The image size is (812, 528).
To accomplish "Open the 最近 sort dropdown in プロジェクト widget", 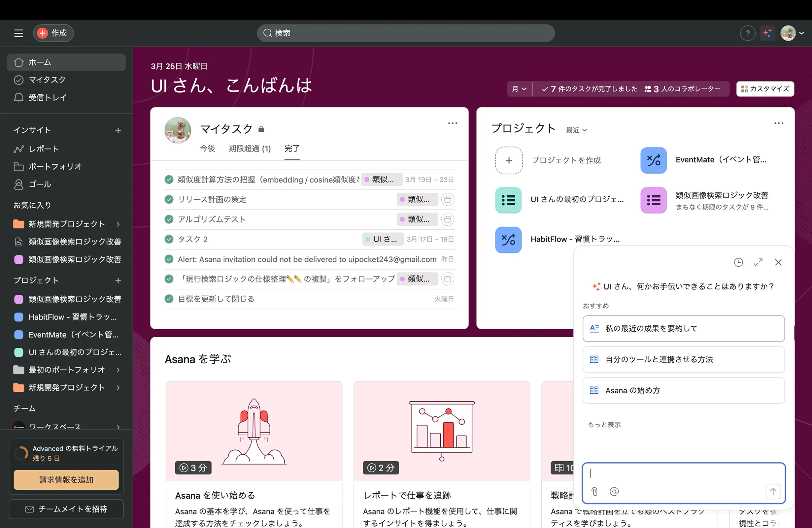I will point(576,130).
